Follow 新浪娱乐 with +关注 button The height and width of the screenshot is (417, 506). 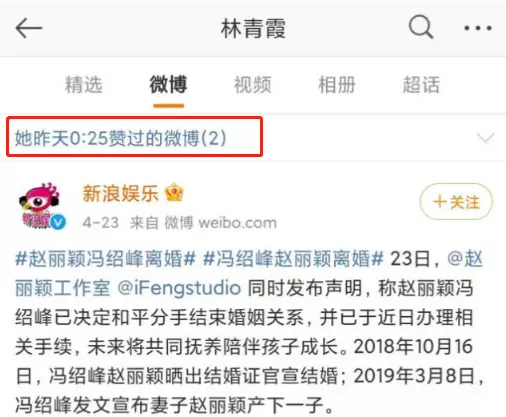[x=456, y=201]
